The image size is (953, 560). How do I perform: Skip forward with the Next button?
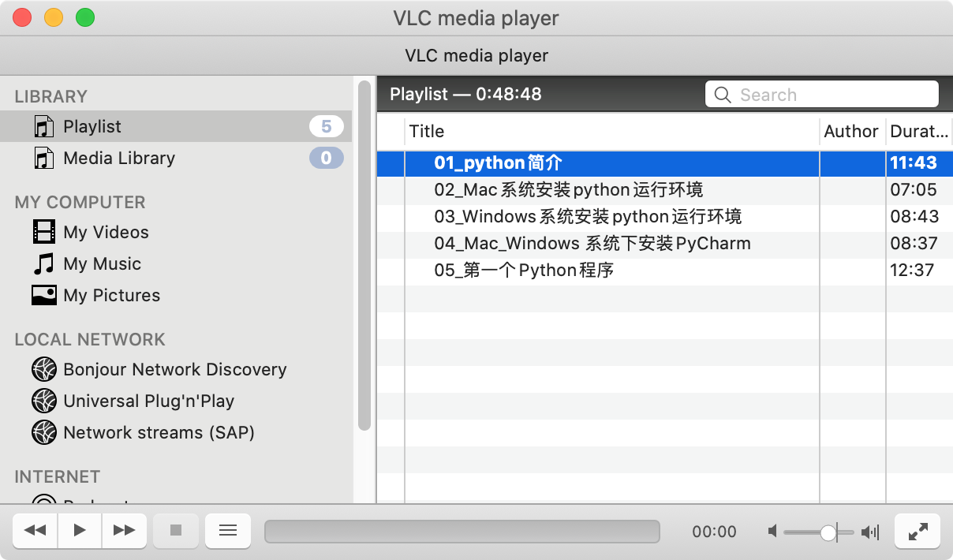(x=125, y=531)
